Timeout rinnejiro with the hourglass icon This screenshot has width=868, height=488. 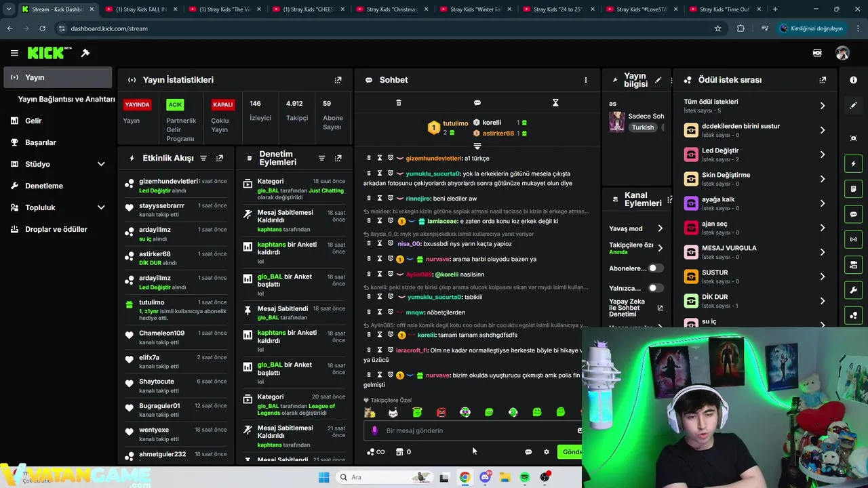[x=380, y=199]
